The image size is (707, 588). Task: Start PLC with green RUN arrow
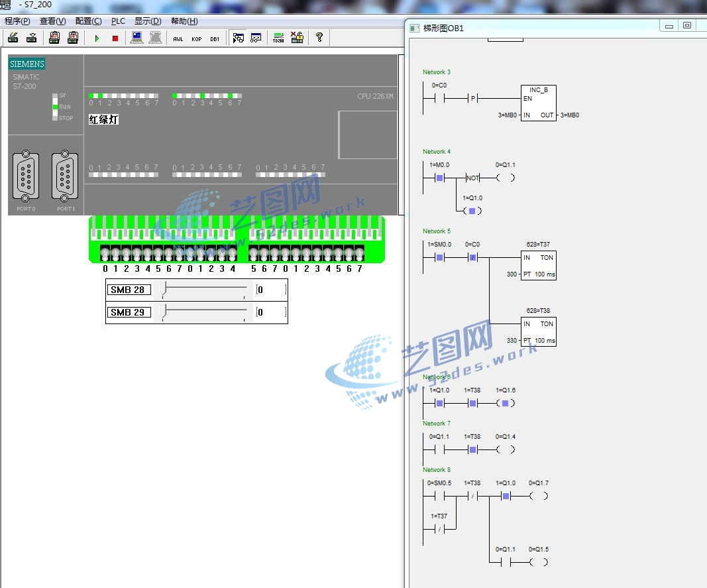[97, 38]
